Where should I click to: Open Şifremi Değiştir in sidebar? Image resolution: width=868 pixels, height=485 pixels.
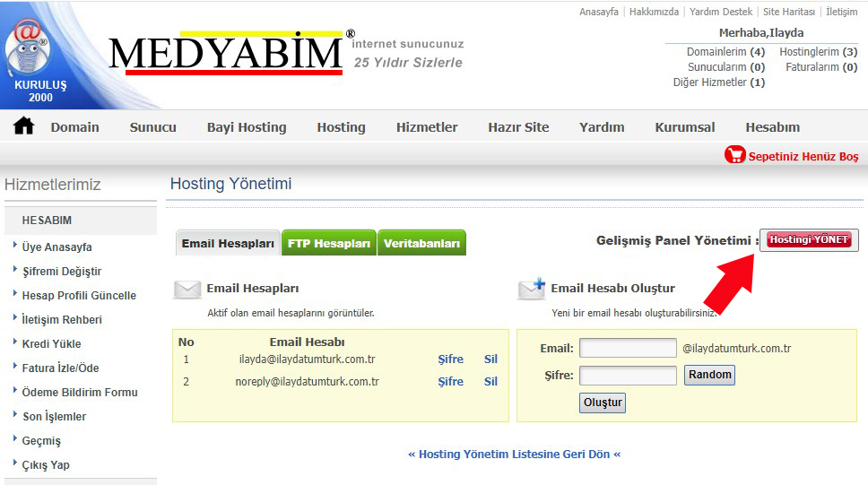[62, 272]
